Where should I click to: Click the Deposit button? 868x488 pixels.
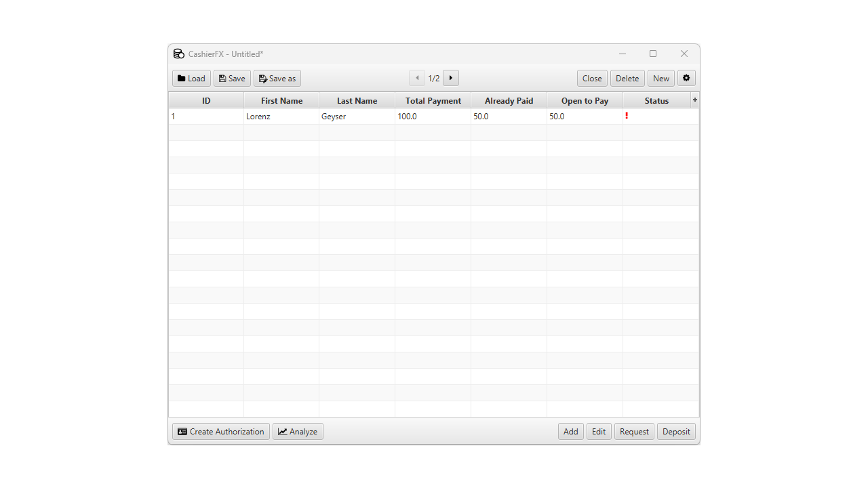click(676, 431)
